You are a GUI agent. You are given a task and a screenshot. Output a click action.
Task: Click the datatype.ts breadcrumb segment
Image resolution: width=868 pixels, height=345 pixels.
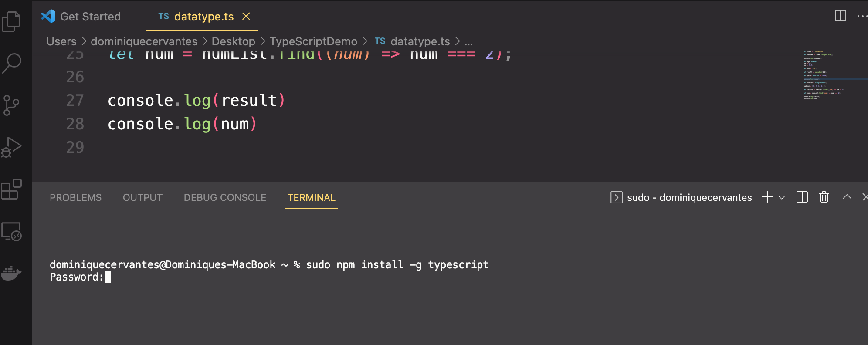[x=420, y=41]
